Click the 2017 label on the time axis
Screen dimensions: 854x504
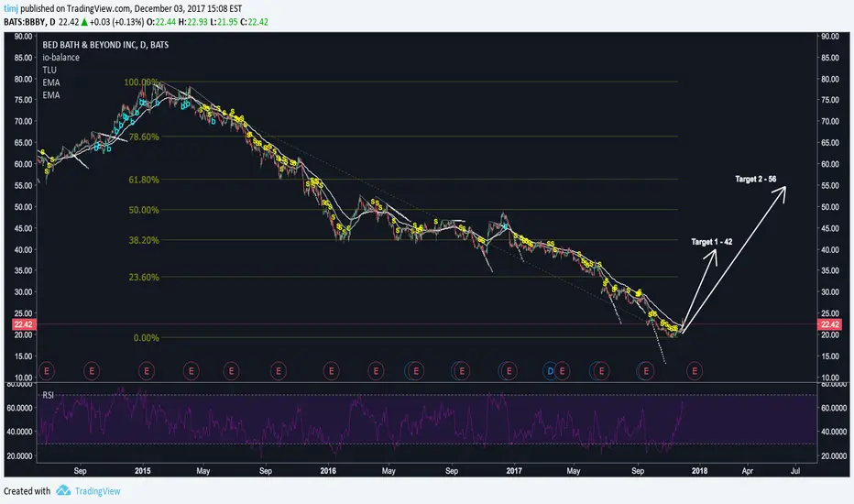coord(514,471)
